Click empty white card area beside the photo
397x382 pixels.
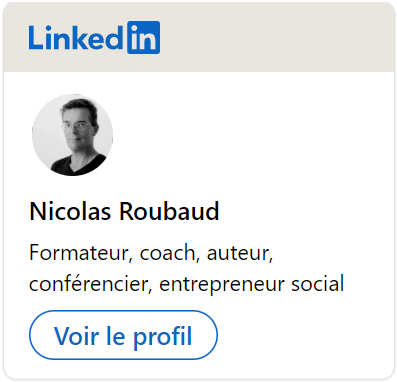pos(253,135)
